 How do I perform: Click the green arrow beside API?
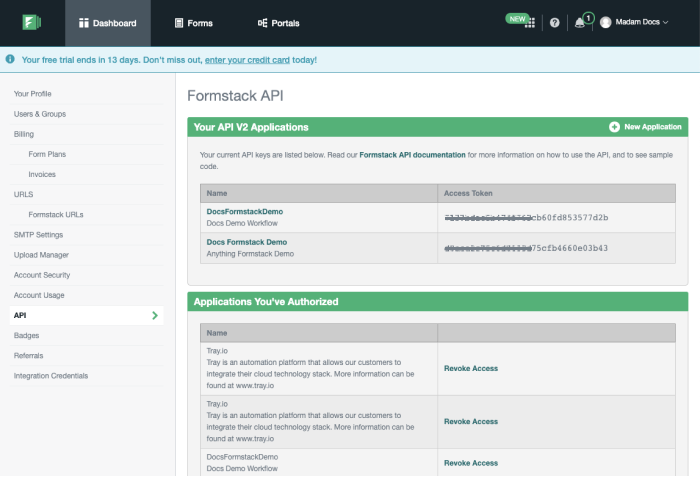154,315
